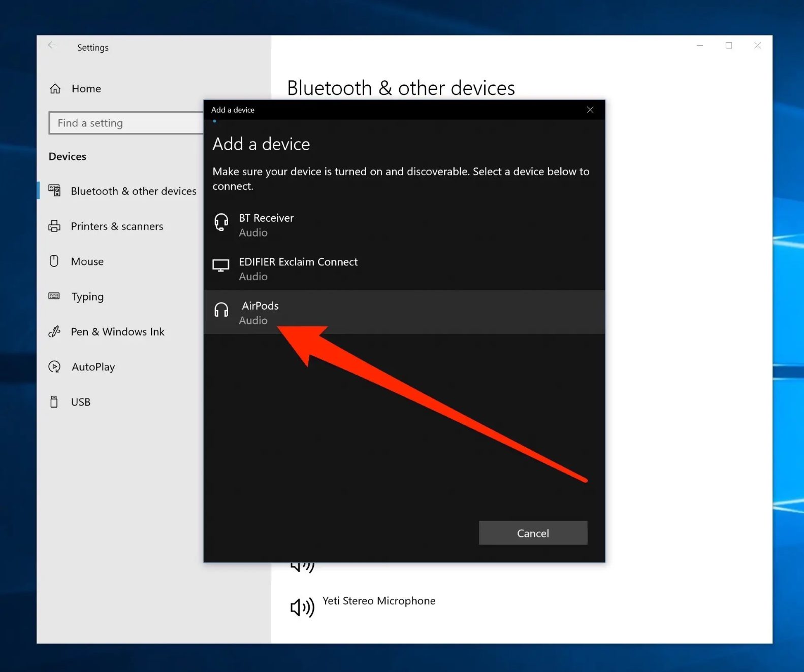Click the Pen & Windows Ink icon
The image size is (804, 672).
coord(54,332)
